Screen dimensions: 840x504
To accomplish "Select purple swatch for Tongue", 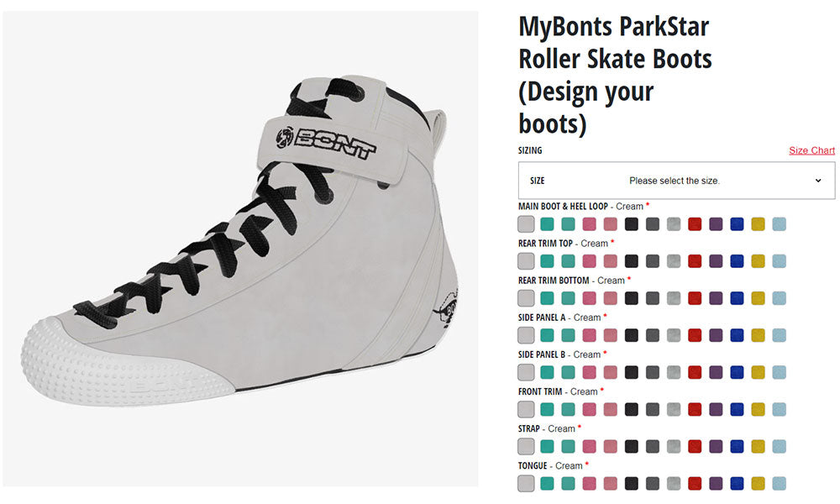I will [716, 483].
